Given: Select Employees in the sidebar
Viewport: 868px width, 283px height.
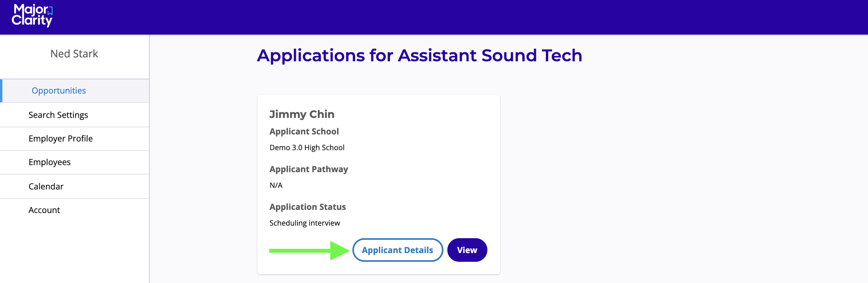Looking at the screenshot, I should [49, 162].
